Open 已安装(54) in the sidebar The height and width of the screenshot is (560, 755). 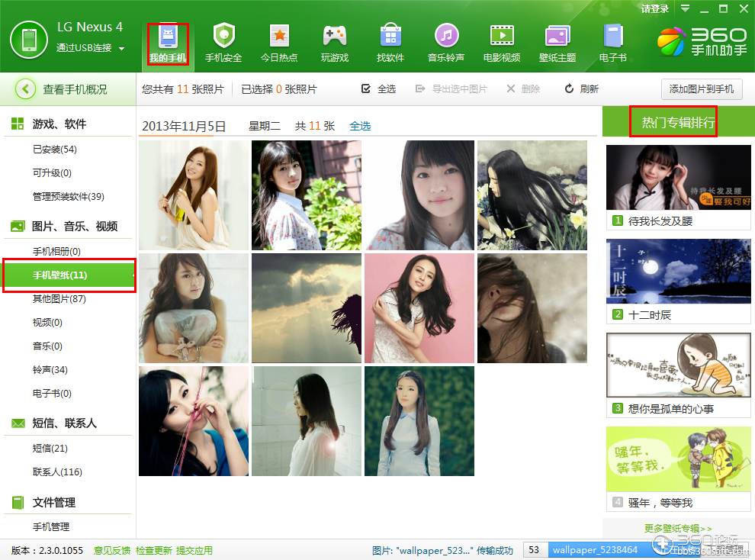(x=54, y=150)
